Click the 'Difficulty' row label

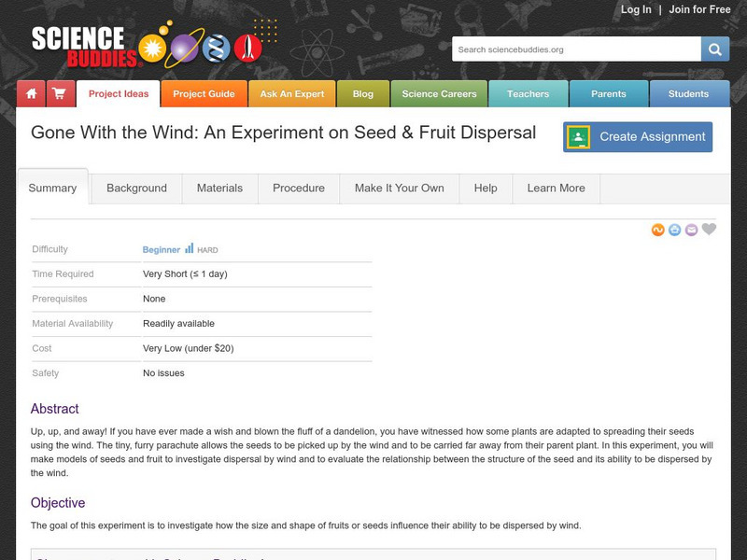pyautogui.click(x=50, y=249)
